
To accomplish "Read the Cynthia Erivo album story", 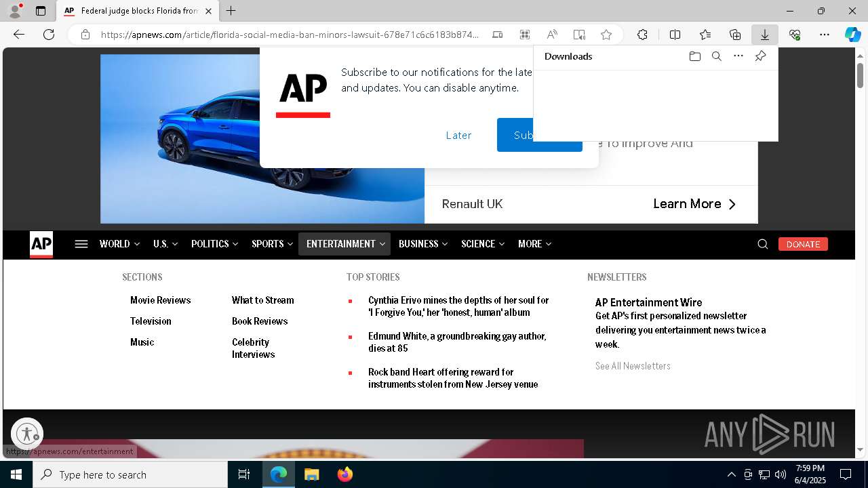I will click(x=458, y=306).
